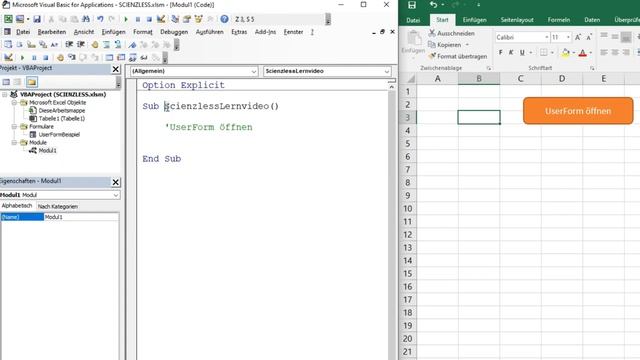
Task: Open Excel Seitenlayout ribbon tab
Action: pos(517,20)
